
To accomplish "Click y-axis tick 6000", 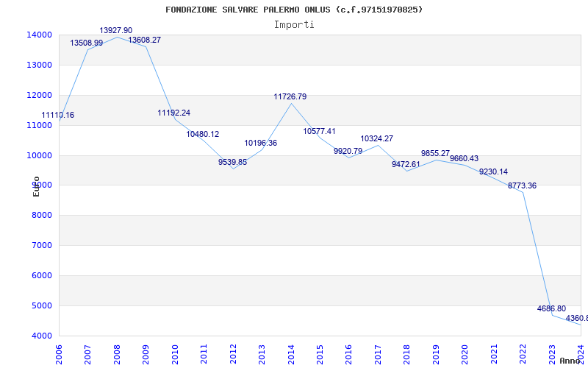I will point(41,275).
